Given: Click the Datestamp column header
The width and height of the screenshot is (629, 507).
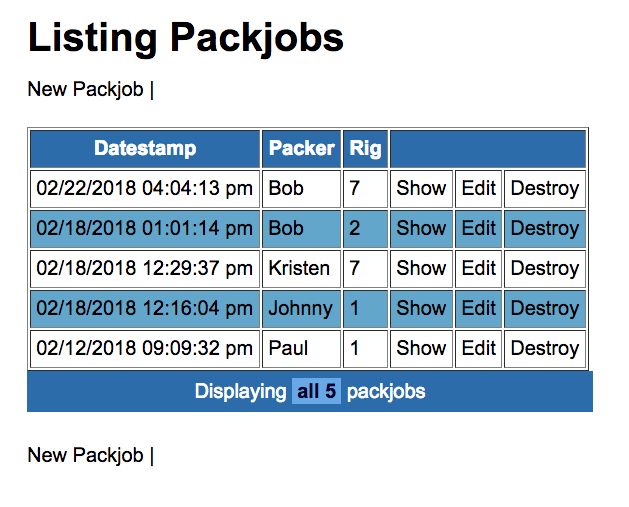Looking at the screenshot, I should [145, 148].
